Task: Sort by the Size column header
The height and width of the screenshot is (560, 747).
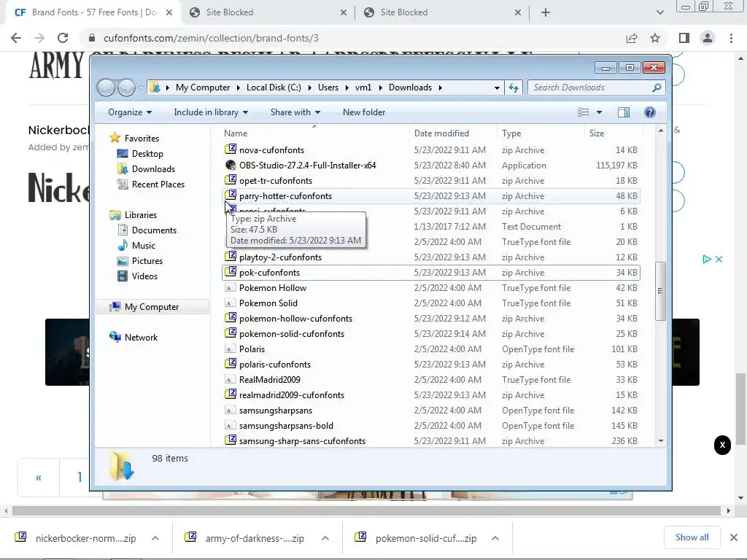Action: [613, 133]
